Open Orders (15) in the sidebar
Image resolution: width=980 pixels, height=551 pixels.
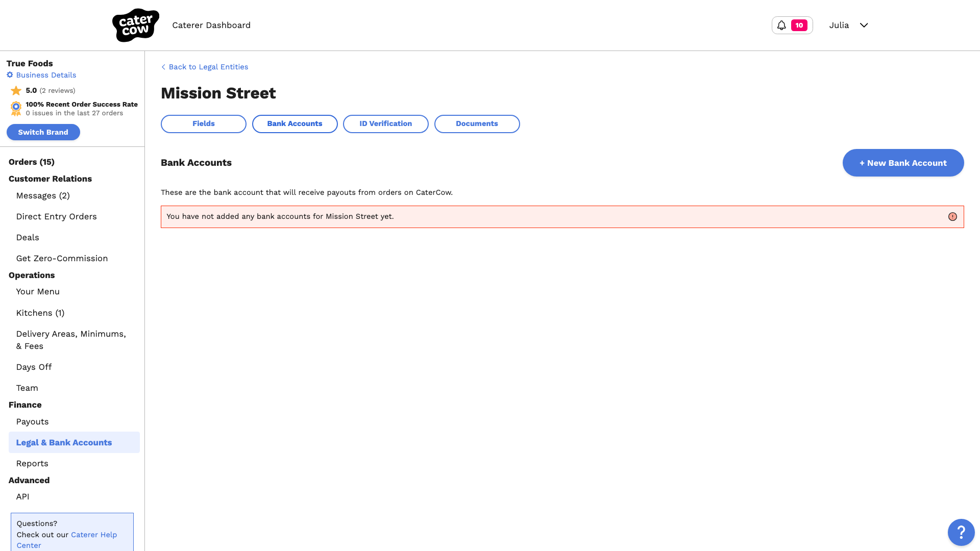pos(32,162)
